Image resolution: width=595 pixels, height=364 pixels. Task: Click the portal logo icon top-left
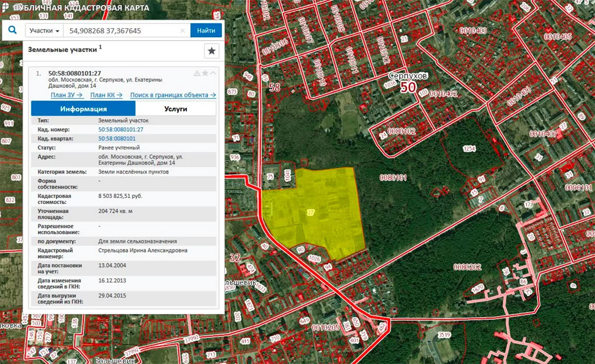point(5,8)
